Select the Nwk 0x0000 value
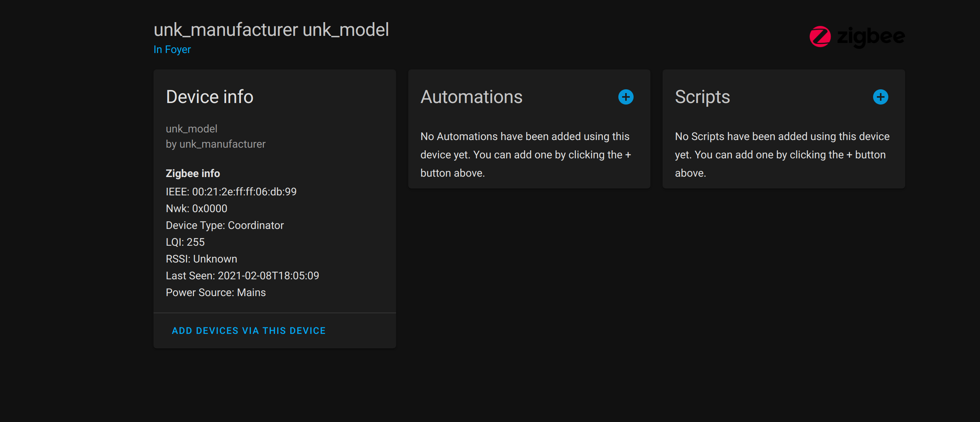Viewport: 980px width, 422px height. pyautogui.click(x=196, y=208)
